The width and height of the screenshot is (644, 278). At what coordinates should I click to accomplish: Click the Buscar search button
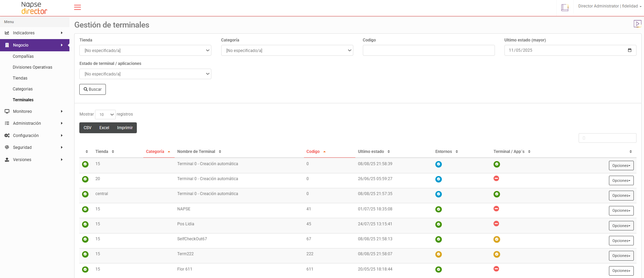93,89
